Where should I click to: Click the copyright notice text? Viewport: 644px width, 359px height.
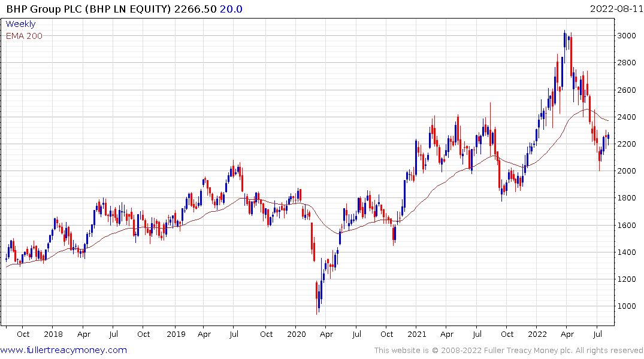(509, 351)
